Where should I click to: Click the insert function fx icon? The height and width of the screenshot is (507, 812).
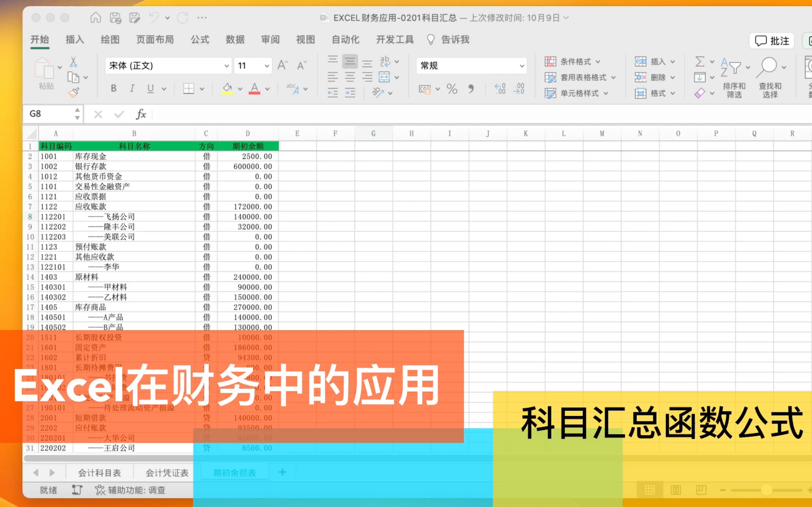click(141, 114)
